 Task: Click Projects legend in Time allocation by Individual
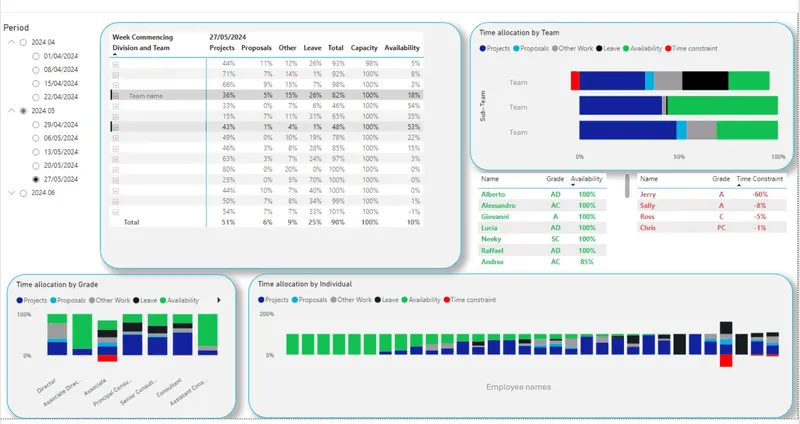[273, 300]
